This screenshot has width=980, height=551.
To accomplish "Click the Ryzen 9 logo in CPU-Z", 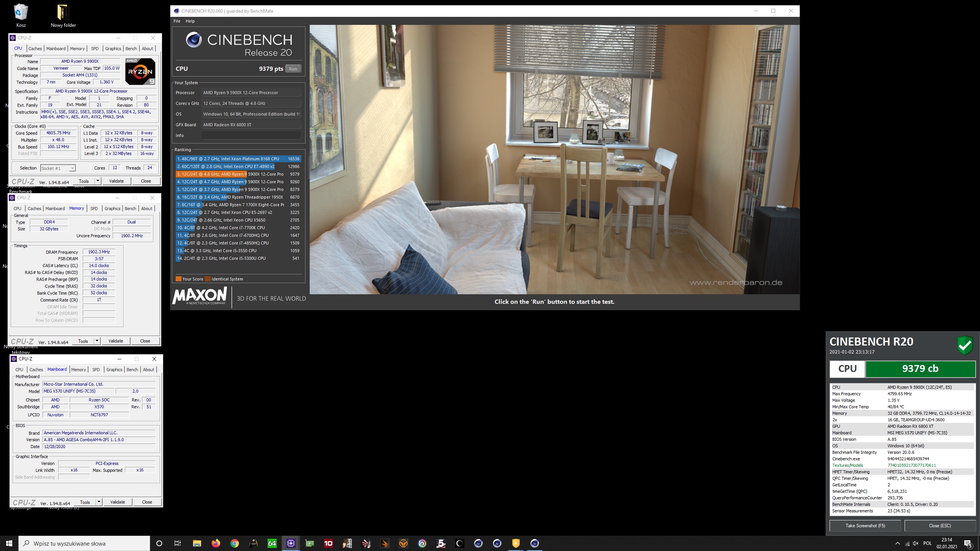I will (140, 72).
